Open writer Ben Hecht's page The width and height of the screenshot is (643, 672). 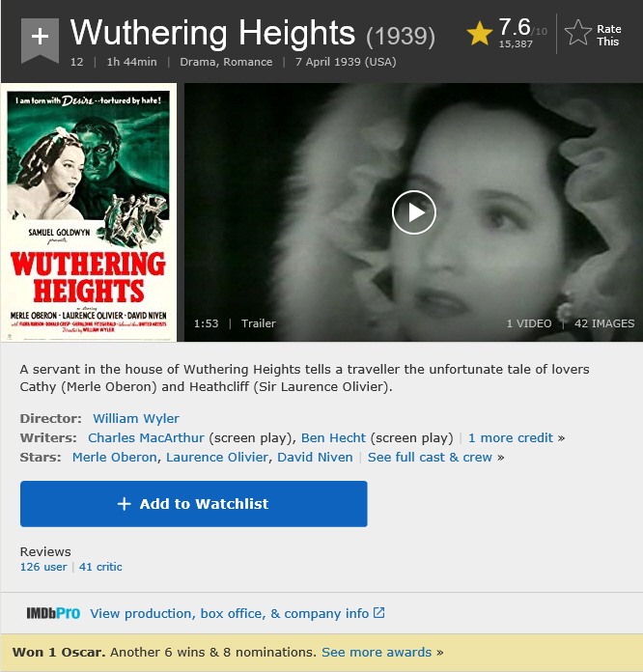click(333, 437)
